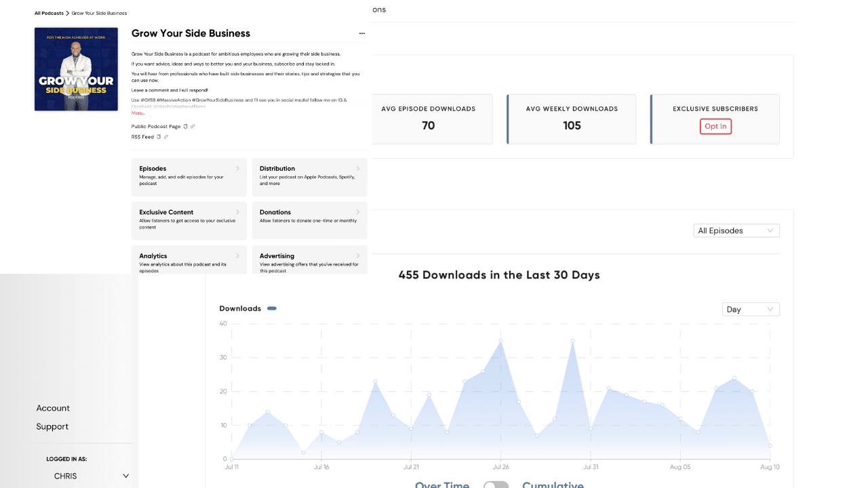Viewport: 868px width, 488px height.
Task: Open the RSS Feed link icon
Action: click(165, 137)
